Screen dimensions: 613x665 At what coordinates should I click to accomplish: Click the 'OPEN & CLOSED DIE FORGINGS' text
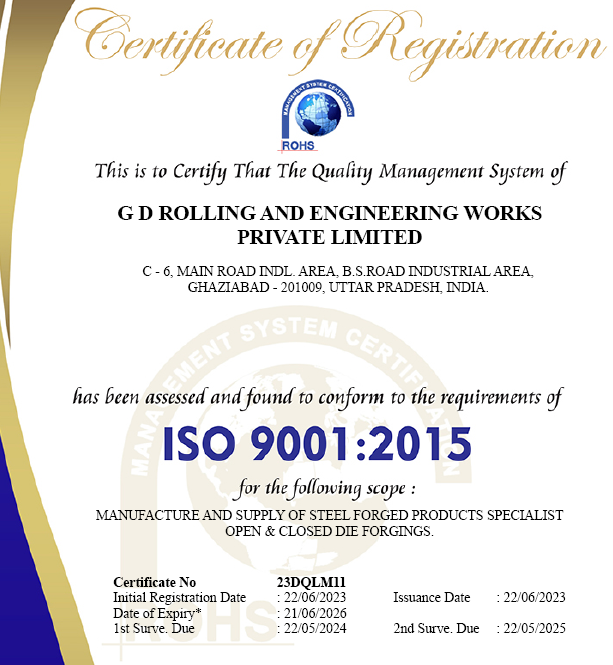coord(329,531)
